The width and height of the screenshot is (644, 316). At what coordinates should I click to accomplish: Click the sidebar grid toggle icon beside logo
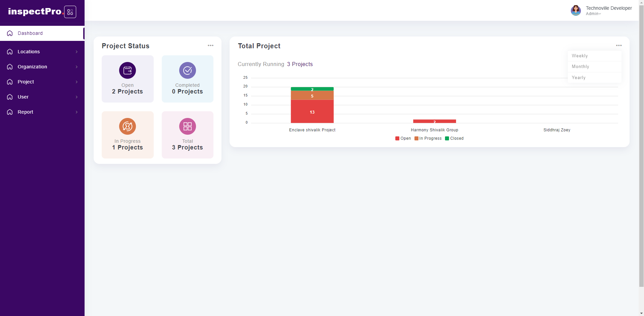(70, 12)
